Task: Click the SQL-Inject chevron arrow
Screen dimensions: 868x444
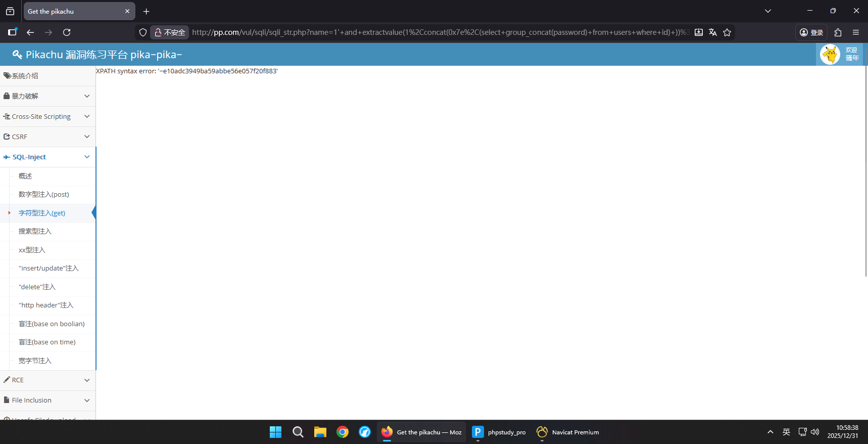Action: [87, 157]
